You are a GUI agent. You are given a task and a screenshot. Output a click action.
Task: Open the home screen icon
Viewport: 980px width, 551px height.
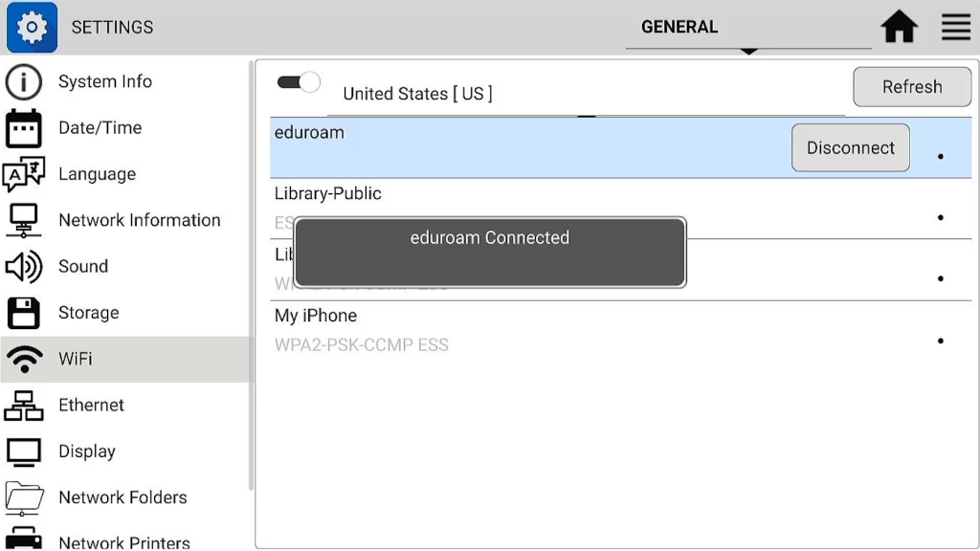click(x=899, y=27)
